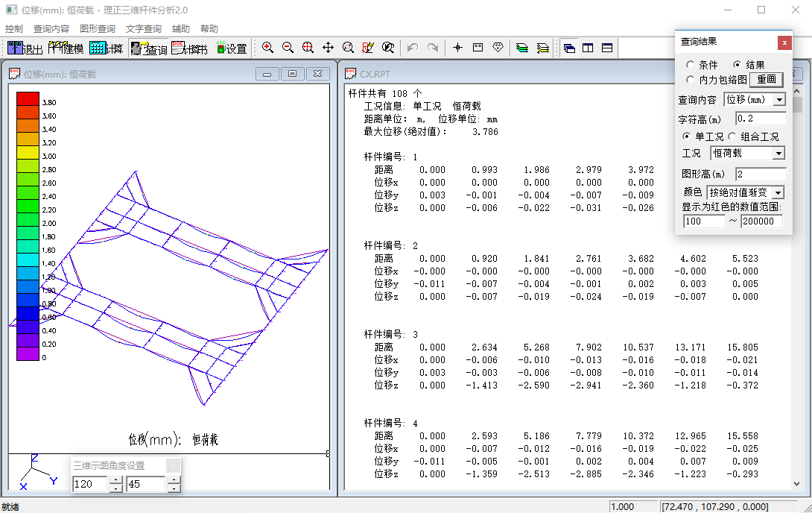
Task: Click the yellow stacked layers icon
Action: coord(543,48)
